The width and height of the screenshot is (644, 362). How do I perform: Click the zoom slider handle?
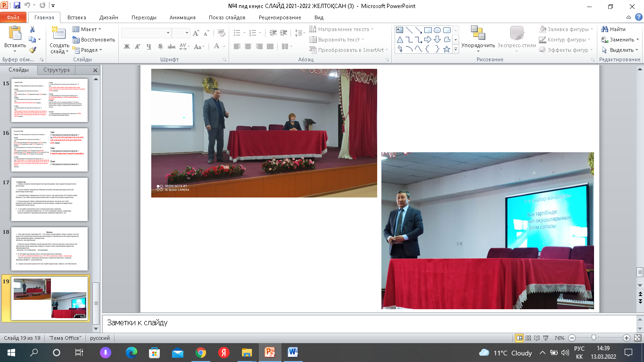pyautogui.click(x=594, y=338)
